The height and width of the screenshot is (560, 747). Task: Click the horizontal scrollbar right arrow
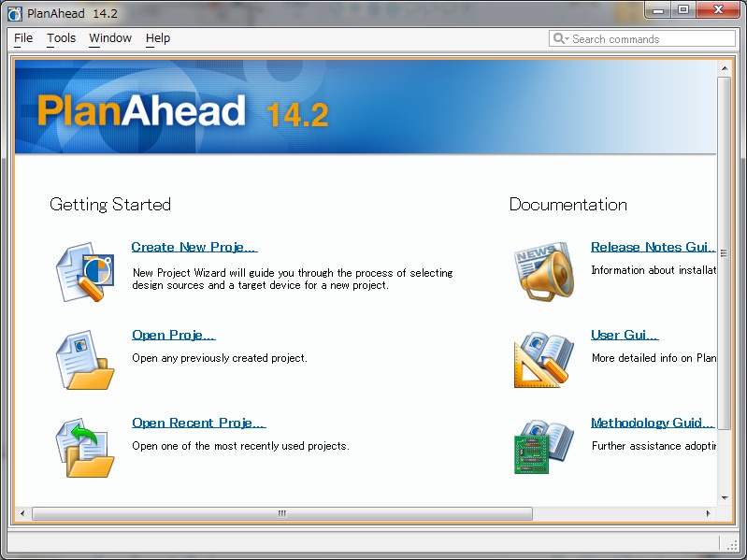click(x=709, y=513)
